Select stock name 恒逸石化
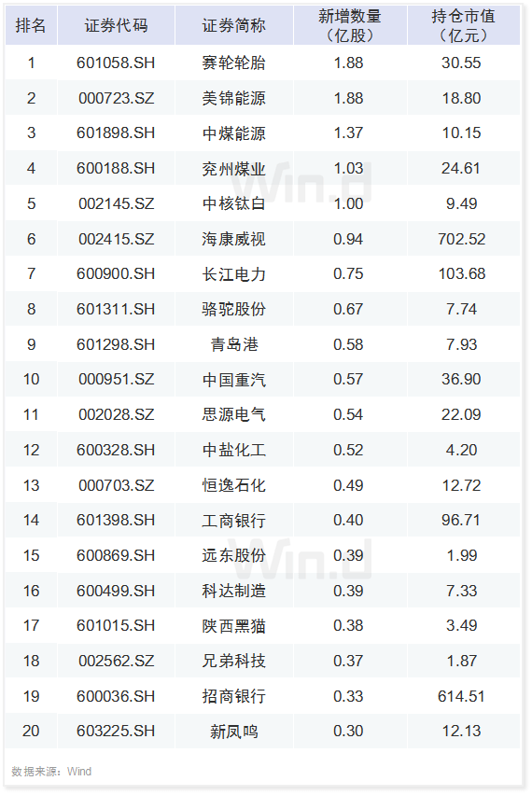Viewport: 532px width, 795px height. [233, 486]
